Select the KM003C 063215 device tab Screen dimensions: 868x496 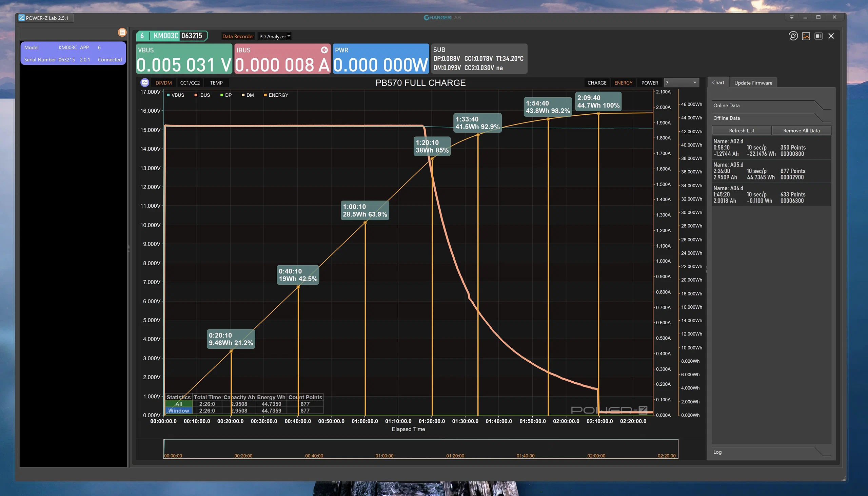pyautogui.click(x=172, y=36)
